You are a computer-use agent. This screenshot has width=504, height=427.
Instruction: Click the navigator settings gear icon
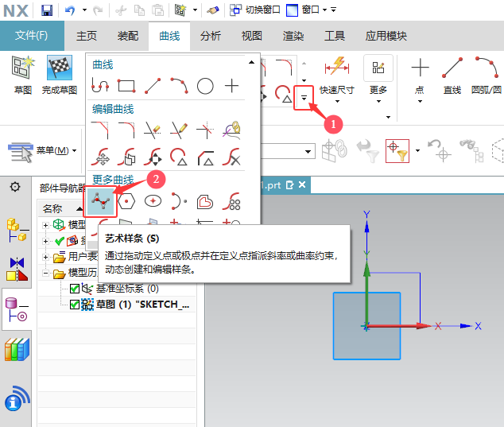pos(15,187)
